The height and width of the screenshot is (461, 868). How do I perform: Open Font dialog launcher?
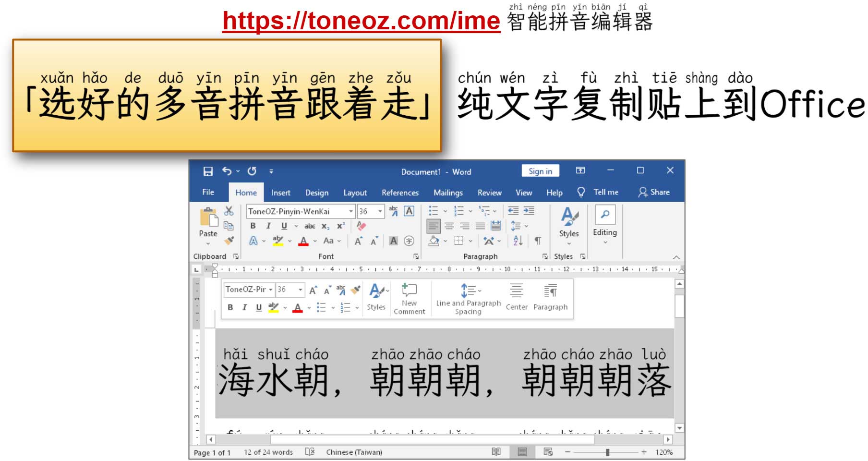416,256
